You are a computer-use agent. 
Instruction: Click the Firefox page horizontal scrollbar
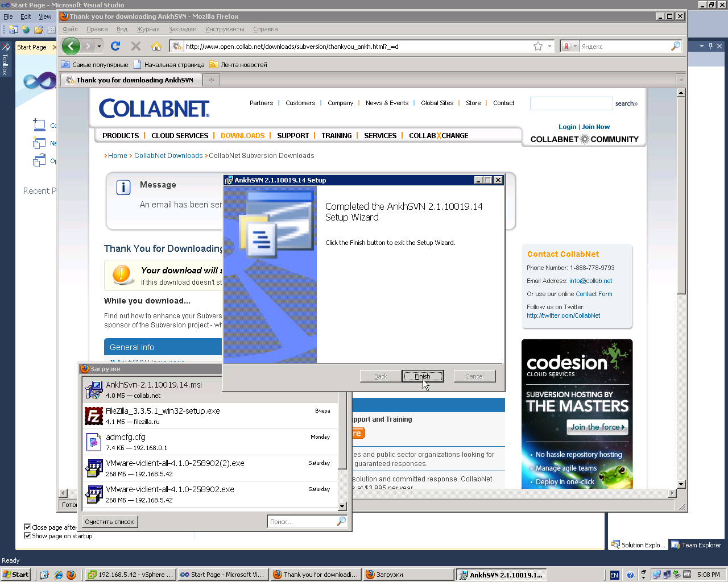(368, 493)
